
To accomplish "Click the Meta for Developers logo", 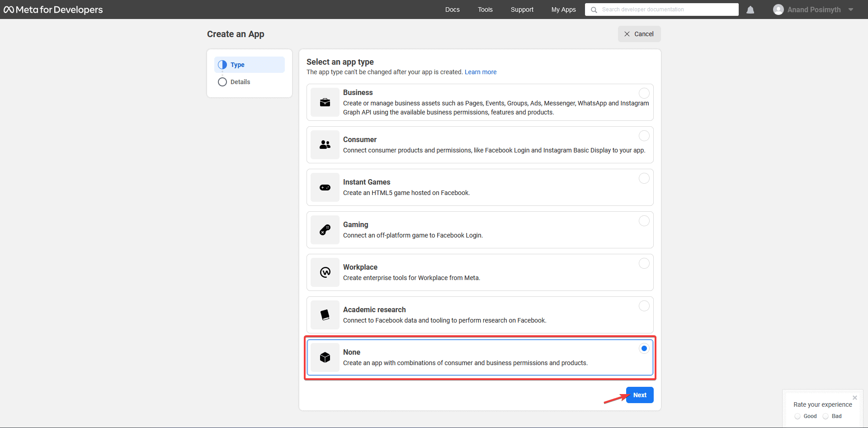I will coord(53,9).
